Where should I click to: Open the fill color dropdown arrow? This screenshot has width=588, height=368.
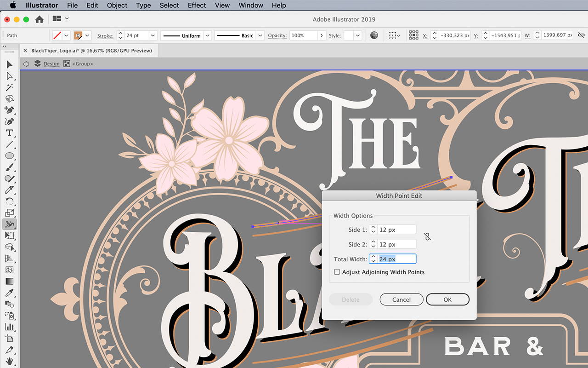click(67, 35)
